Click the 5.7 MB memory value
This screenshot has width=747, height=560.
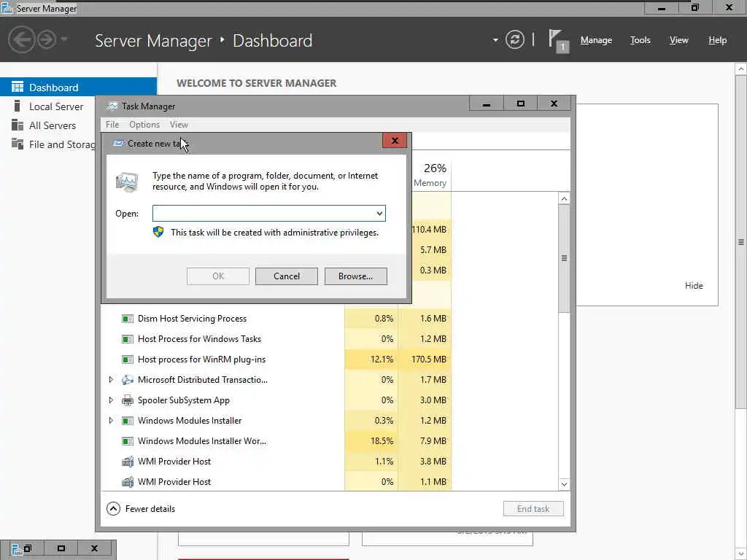(433, 250)
